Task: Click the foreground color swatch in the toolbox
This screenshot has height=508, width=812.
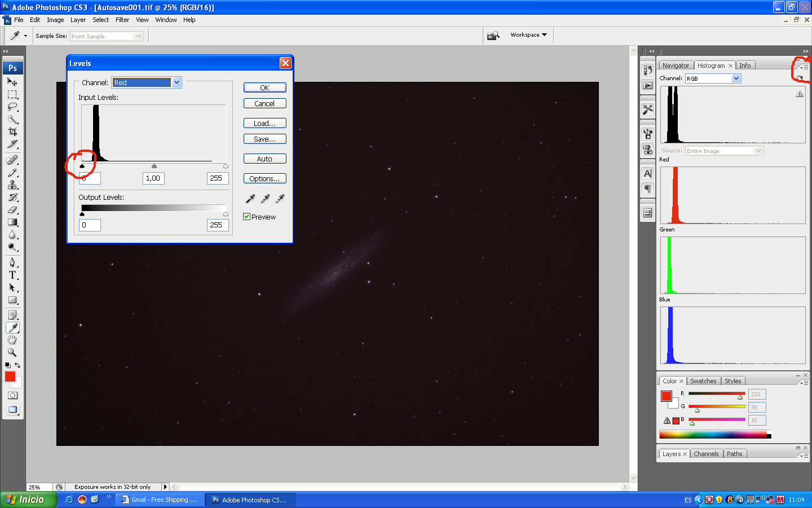Action: coord(10,376)
